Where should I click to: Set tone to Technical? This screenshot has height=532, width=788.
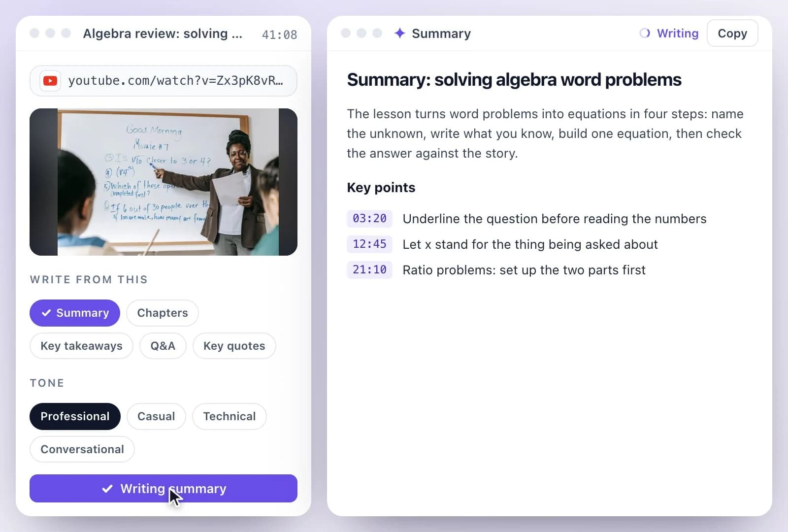[230, 416]
